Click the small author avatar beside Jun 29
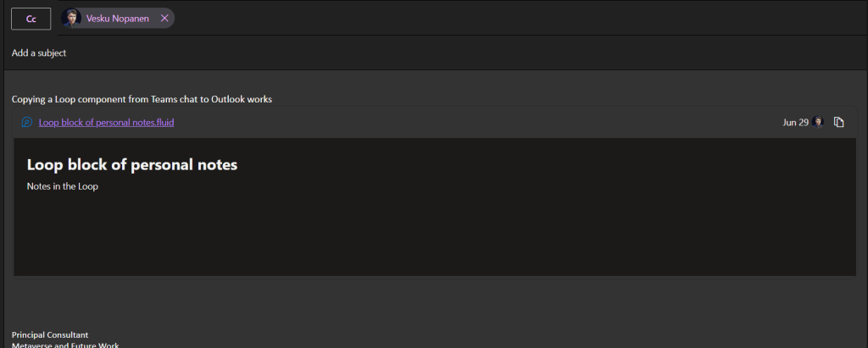 [819, 122]
